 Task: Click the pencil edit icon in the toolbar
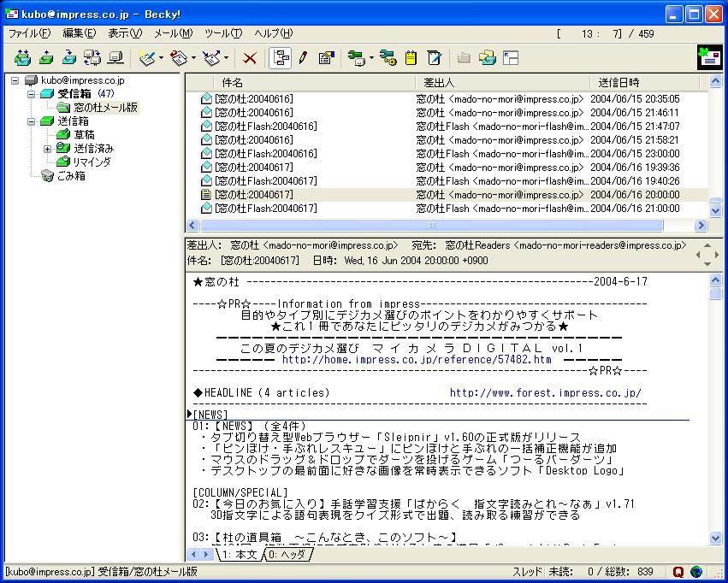point(303,58)
